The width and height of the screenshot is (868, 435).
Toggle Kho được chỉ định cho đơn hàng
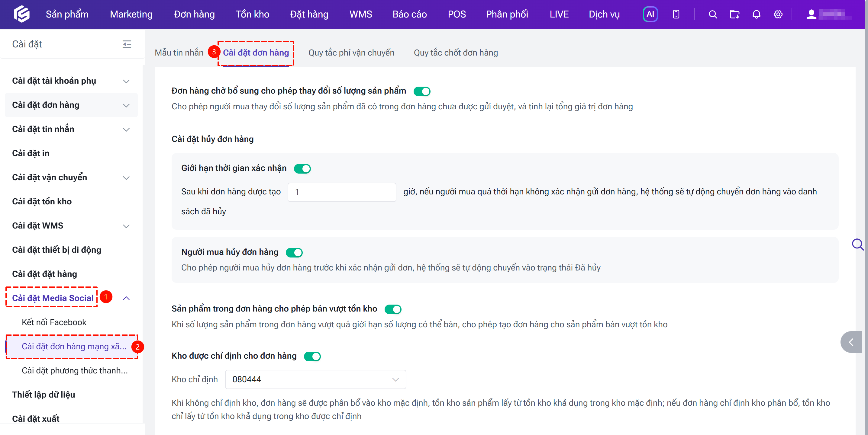coord(312,356)
